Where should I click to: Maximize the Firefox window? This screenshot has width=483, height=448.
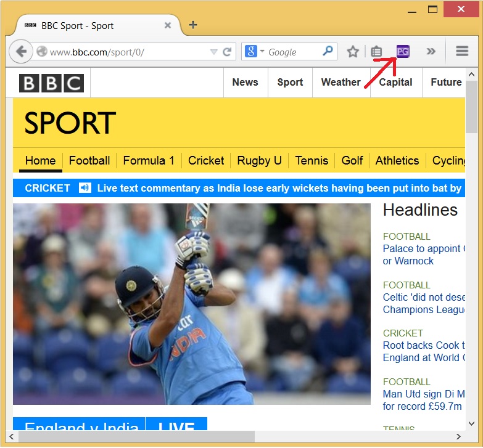click(432, 9)
